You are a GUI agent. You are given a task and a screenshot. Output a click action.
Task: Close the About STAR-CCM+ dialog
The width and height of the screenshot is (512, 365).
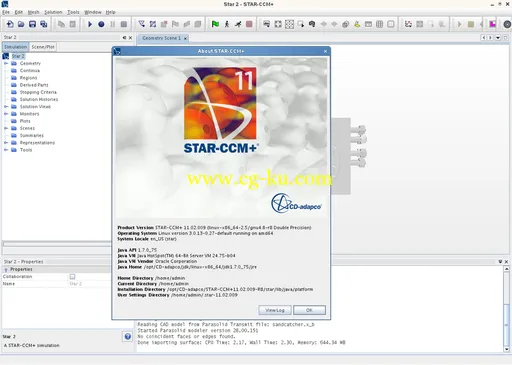(x=325, y=51)
